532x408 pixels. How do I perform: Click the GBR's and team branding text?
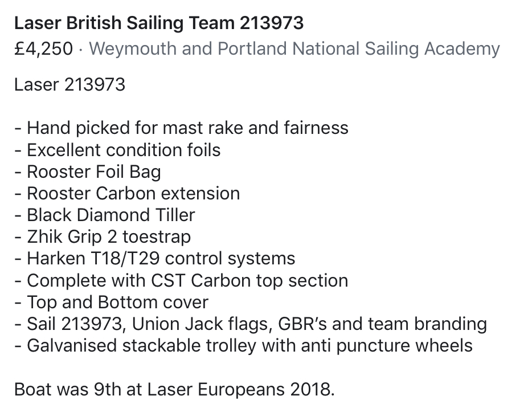coord(382,324)
